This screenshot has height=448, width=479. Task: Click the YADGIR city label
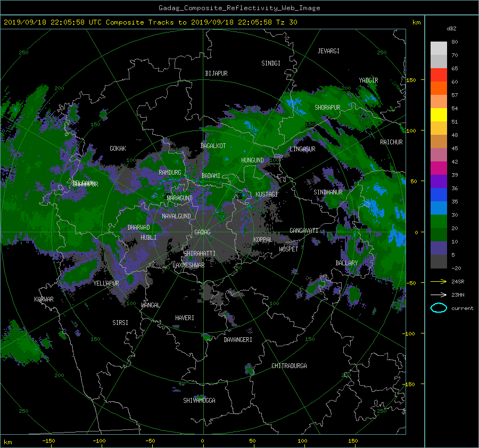click(368, 80)
